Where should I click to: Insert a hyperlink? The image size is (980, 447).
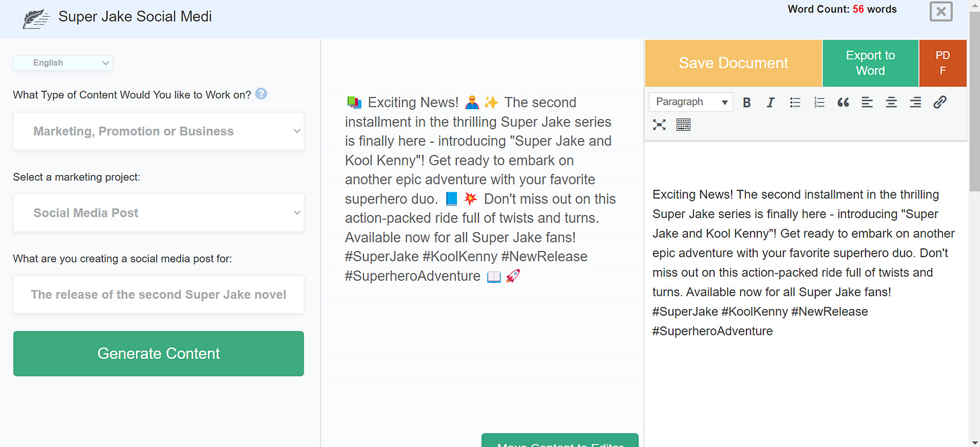click(x=940, y=102)
